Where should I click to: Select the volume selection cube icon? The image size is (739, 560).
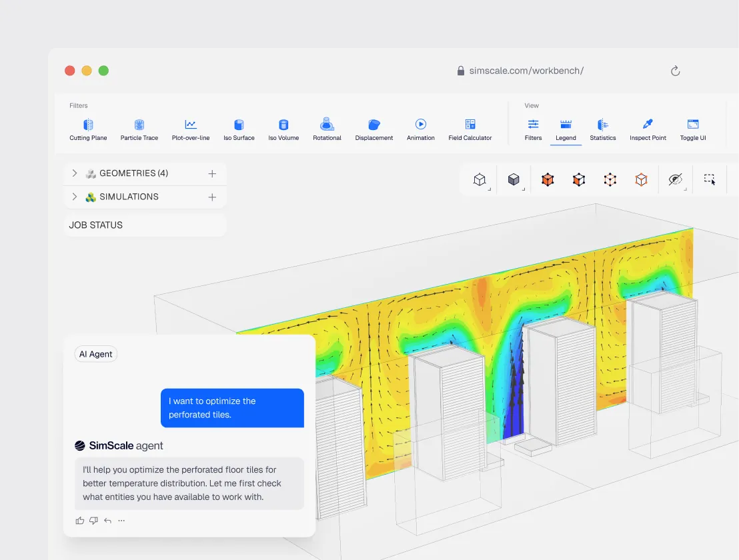(x=548, y=179)
